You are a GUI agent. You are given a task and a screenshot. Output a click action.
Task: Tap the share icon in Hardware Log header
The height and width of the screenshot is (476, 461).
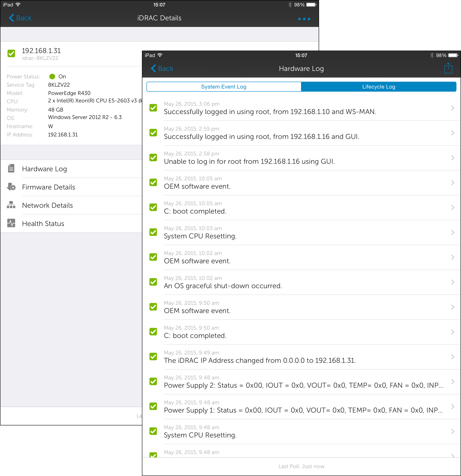(x=448, y=68)
